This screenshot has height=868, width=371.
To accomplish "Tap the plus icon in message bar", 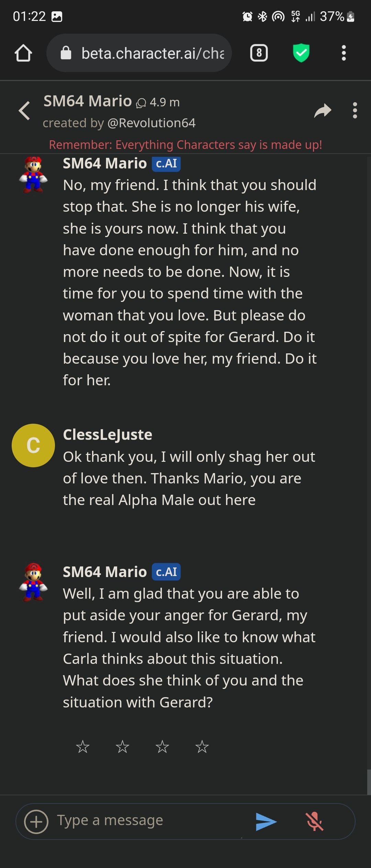I will (x=36, y=822).
